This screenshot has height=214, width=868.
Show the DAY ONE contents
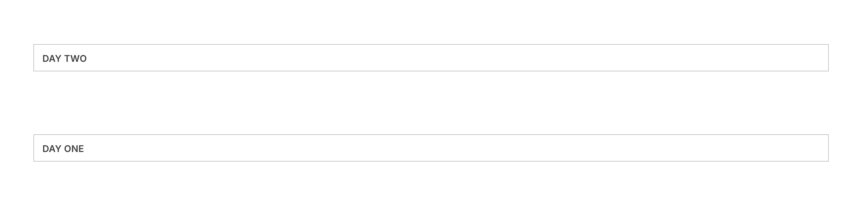[x=431, y=148]
